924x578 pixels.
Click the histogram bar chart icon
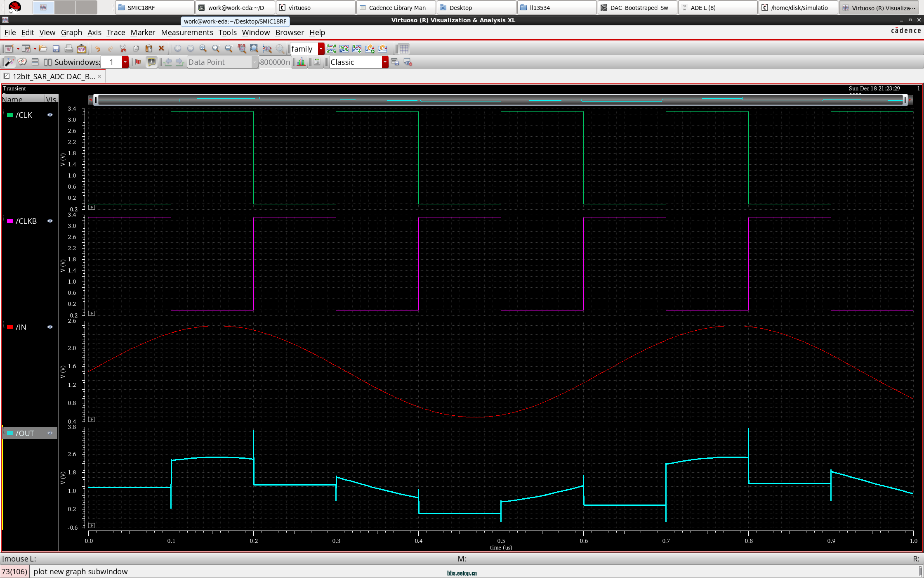point(301,62)
